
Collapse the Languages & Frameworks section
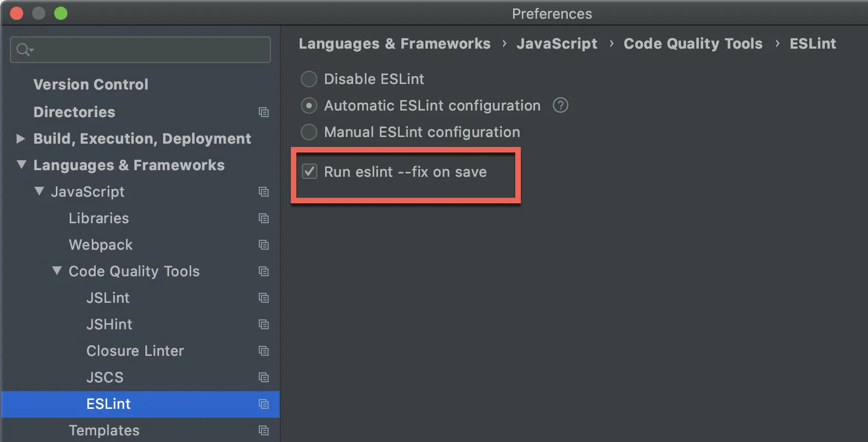[x=22, y=165]
